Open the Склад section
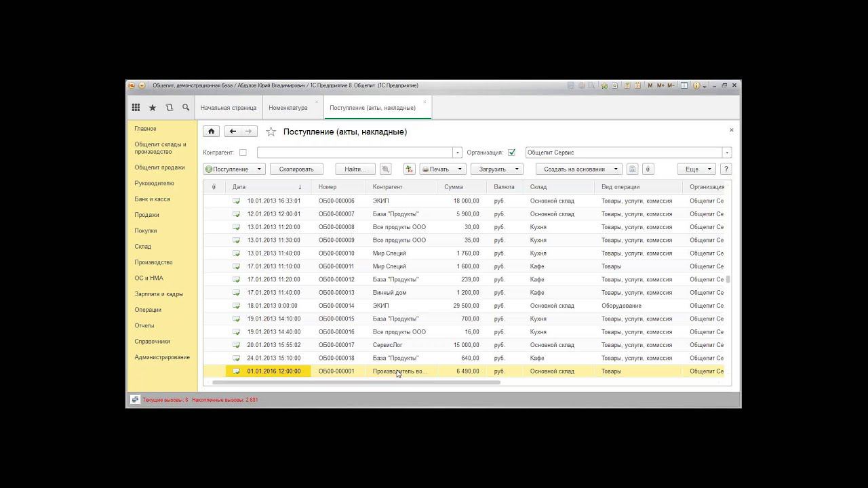Screen dimensions: 868x488 coord(142,247)
